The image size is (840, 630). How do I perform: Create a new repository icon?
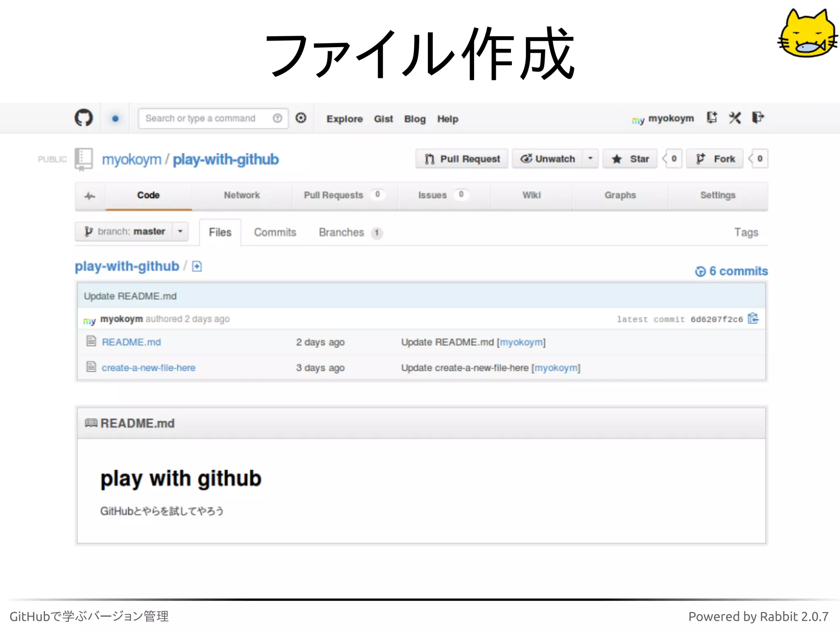[x=712, y=118]
